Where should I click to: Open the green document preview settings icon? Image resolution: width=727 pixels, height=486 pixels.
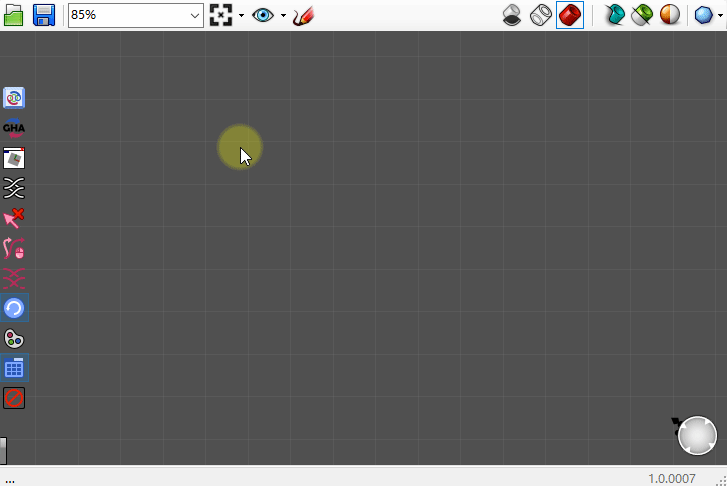click(x=642, y=15)
